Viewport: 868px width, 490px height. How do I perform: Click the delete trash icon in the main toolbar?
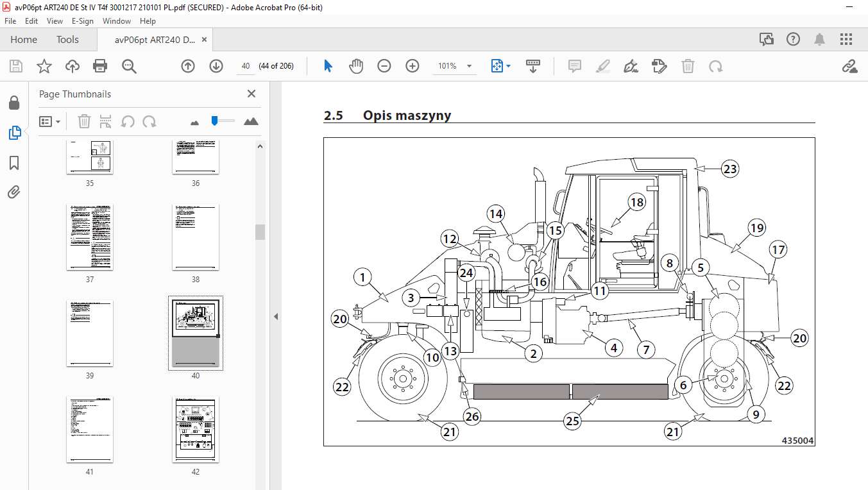(688, 66)
